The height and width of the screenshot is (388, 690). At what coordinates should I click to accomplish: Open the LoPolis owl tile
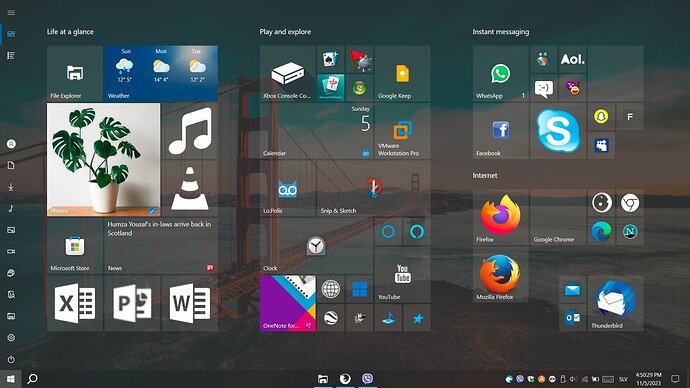[287, 188]
